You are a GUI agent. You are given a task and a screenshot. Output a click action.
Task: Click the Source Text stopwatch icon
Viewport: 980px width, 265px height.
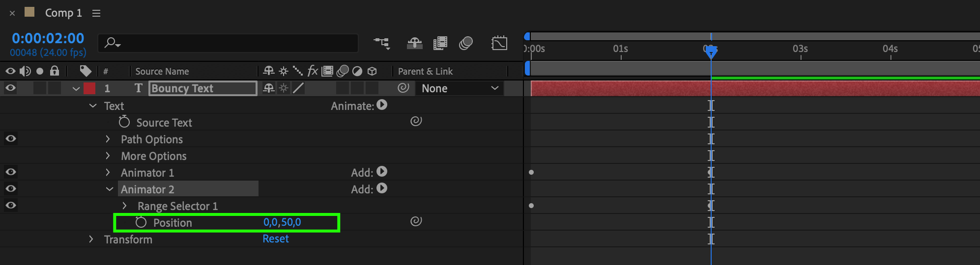coord(124,122)
